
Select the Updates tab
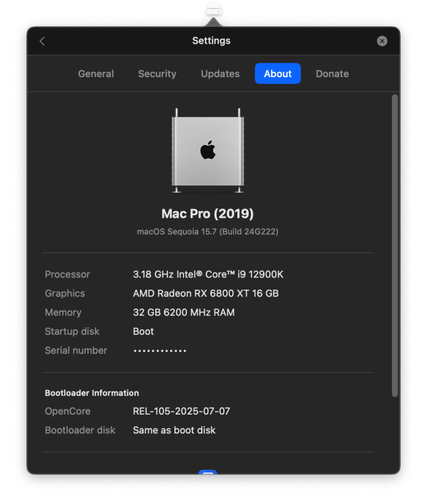221,74
